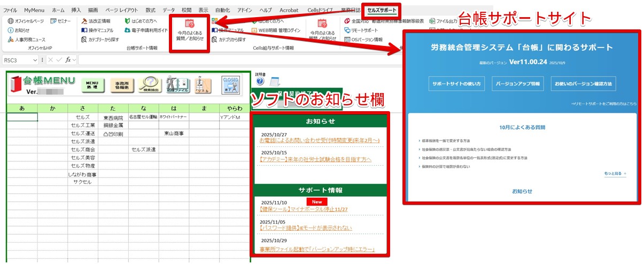
Task: Select the やらわ column header
Action: (234, 108)
